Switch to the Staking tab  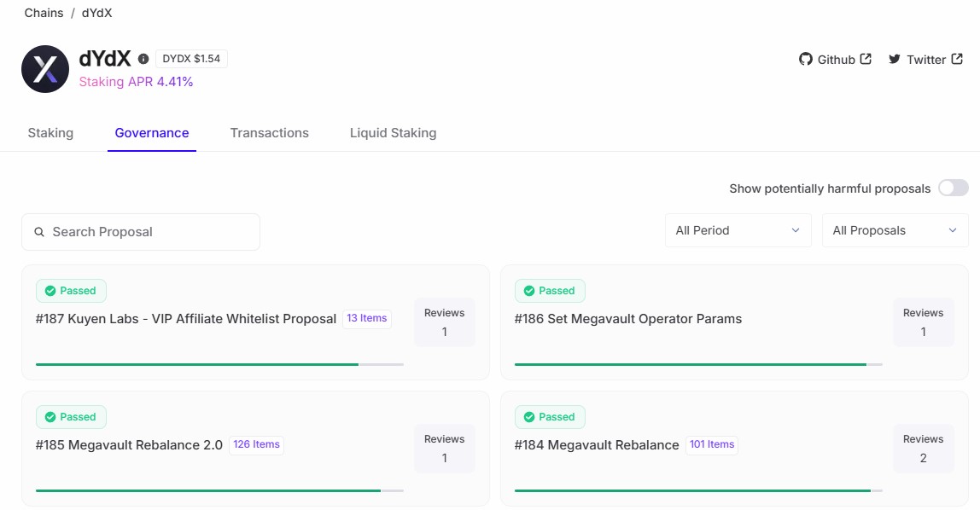[50, 133]
